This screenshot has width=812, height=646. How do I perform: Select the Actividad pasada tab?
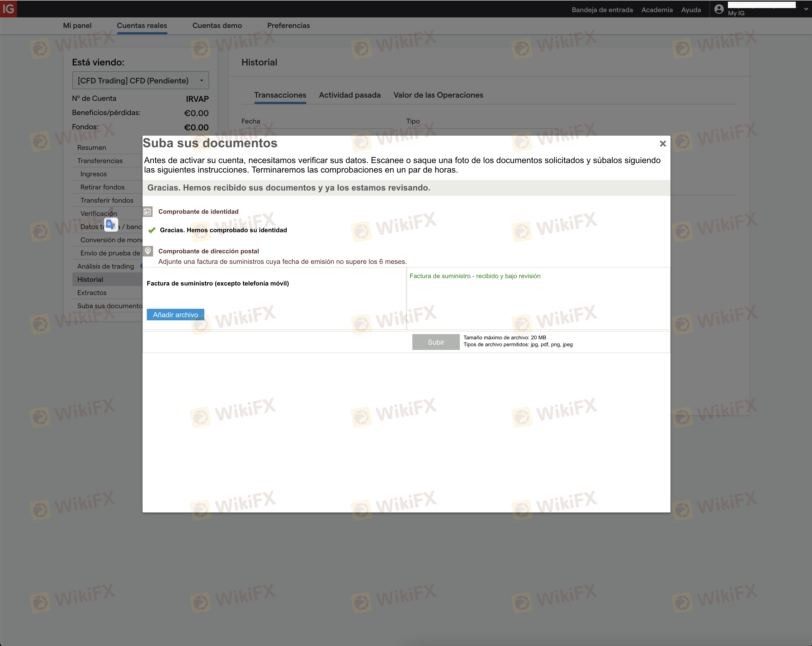point(350,95)
